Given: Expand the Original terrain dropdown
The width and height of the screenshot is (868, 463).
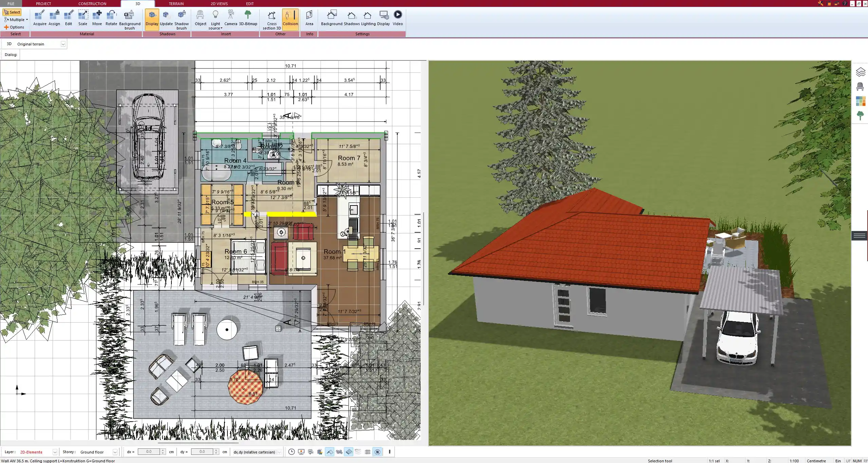Looking at the screenshot, I should 63,44.
